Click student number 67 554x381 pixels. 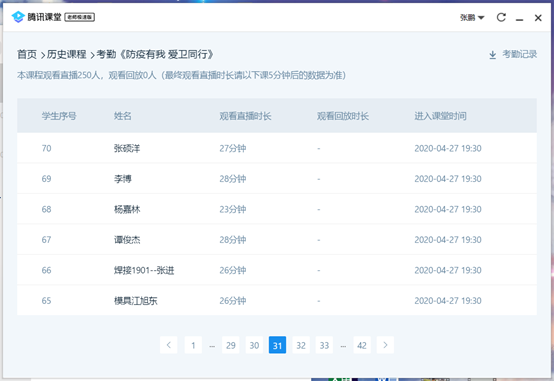click(46, 240)
